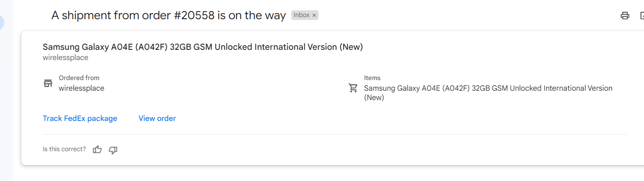Click the "Is this correct?" prompt text
This screenshot has height=181, width=644.
coord(64,149)
